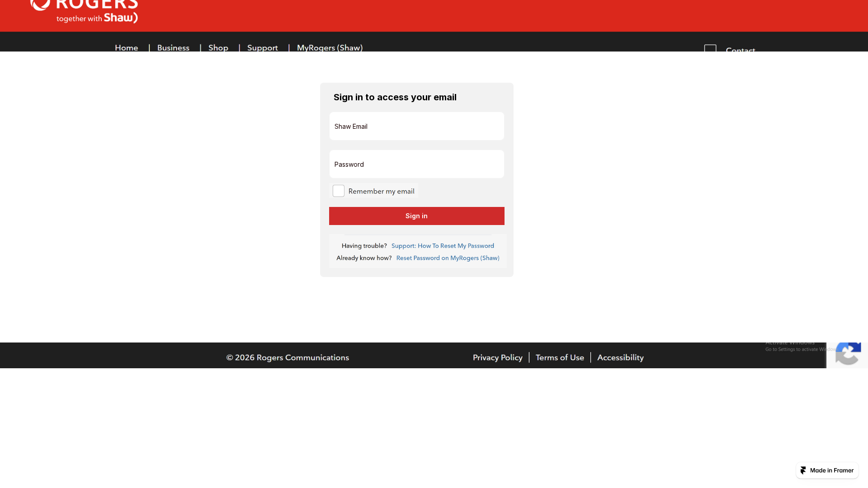Open the Home menu item
The width and height of the screenshot is (868, 488).
[127, 47]
